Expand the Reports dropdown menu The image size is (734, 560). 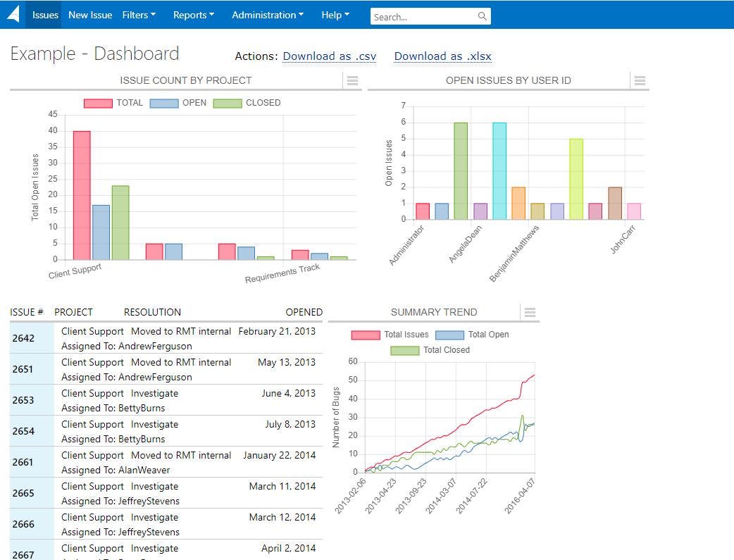pyautogui.click(x=193, y=15)
